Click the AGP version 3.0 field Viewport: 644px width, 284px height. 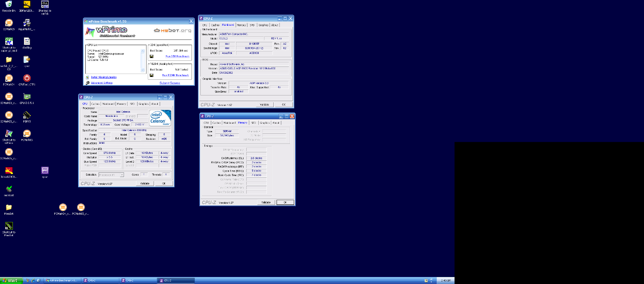click(x=259, y=83)
